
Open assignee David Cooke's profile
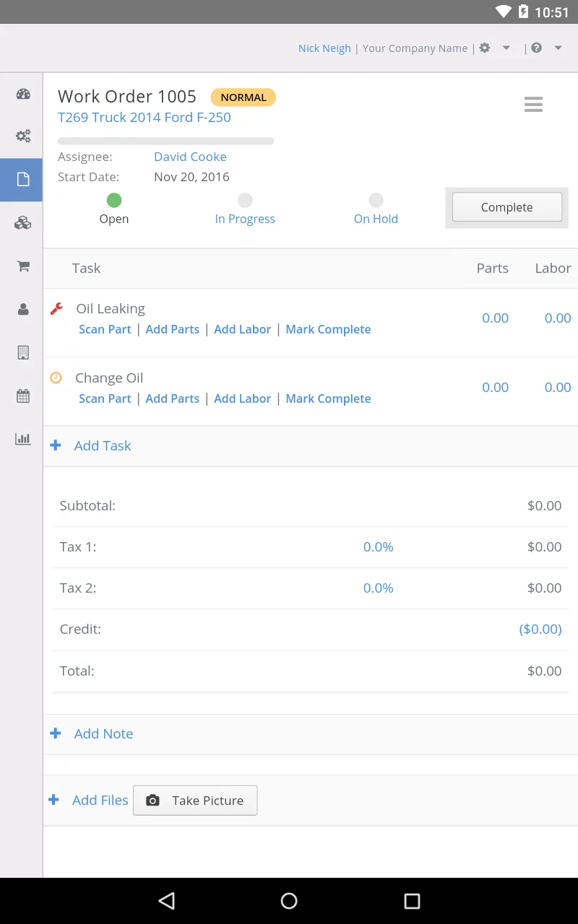tap(190, 157)
